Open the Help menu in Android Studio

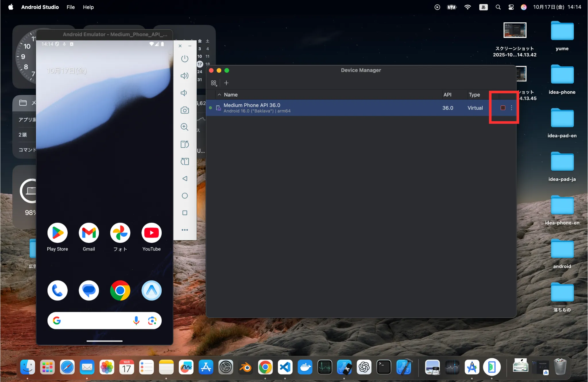(88, 7)
